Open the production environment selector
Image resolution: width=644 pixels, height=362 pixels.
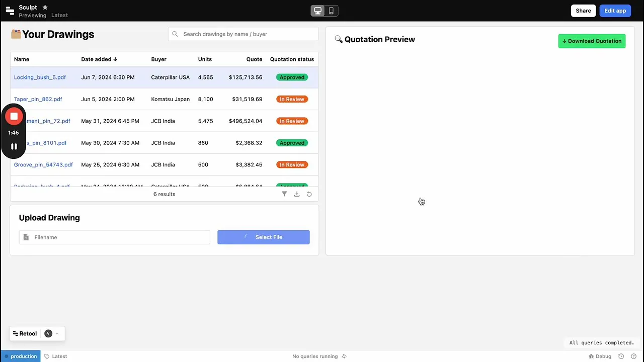click(x=21, y=356)
